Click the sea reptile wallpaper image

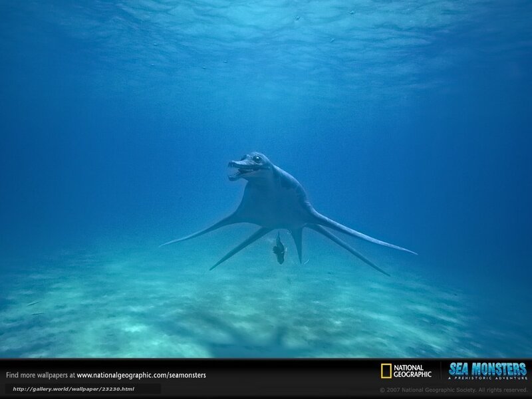pos(266,179)
